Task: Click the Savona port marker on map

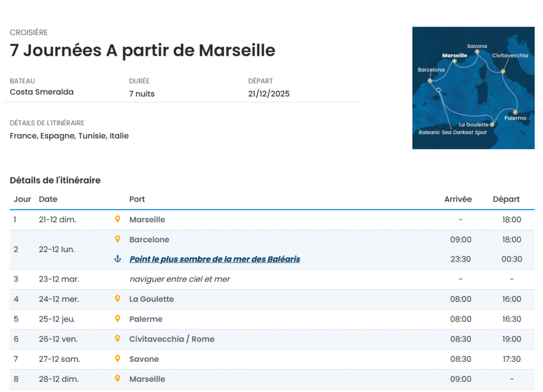Action: pos(477,52)
